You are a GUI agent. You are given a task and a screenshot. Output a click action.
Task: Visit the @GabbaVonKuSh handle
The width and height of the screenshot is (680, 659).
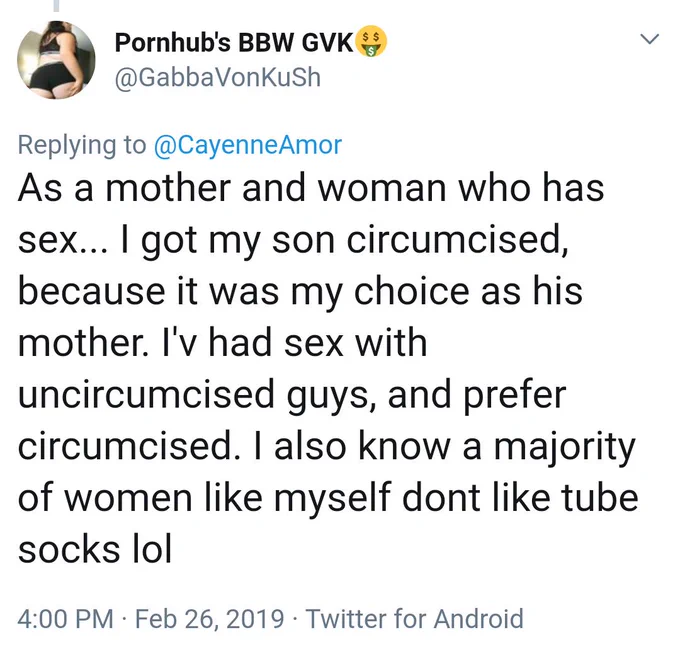click(218, 78)
